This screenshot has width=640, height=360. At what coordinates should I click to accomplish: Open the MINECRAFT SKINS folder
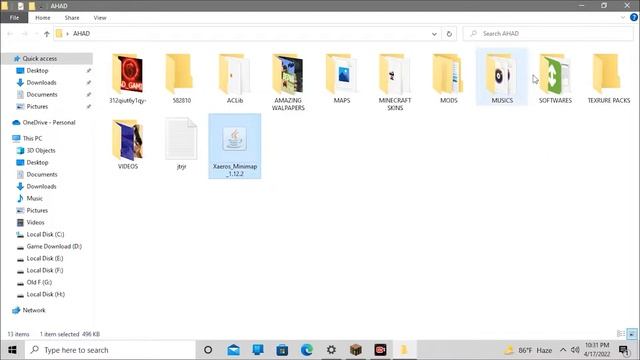click(395, 82)
